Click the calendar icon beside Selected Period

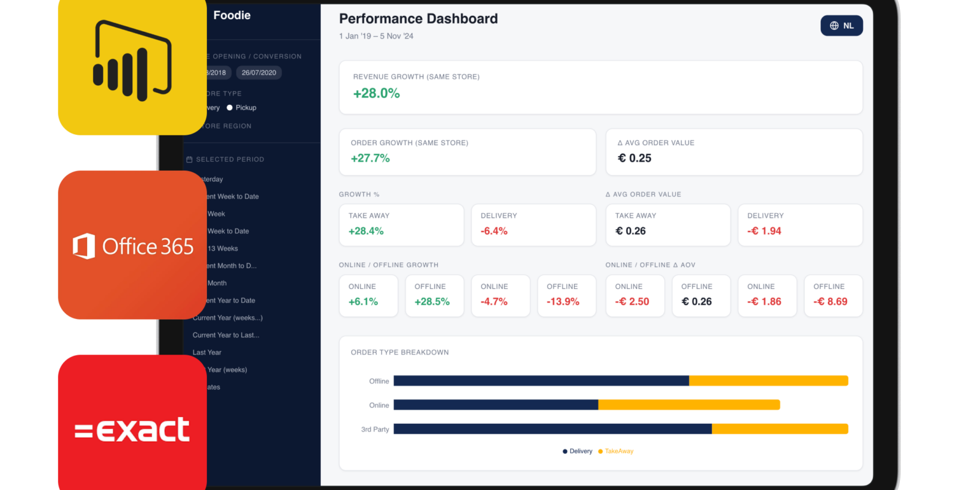click(189, 159)
